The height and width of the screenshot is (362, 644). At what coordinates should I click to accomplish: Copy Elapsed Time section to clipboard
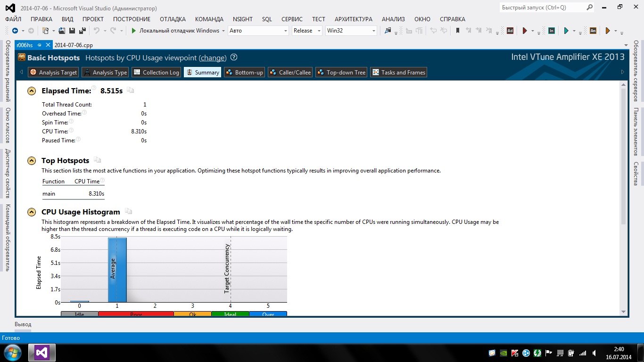pyautogui.click(x=130, y=90)
